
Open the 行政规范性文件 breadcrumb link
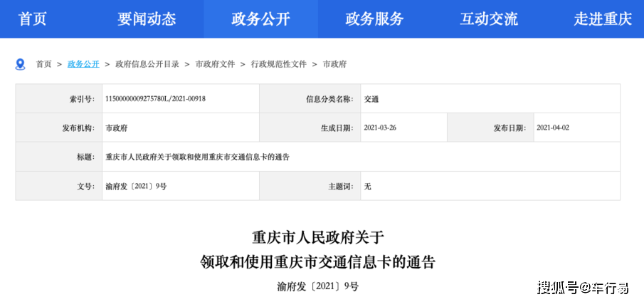coord(279,64)
